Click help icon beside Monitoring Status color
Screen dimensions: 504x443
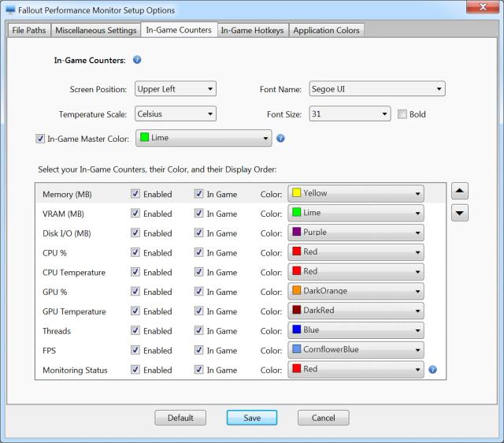(432, 370)
